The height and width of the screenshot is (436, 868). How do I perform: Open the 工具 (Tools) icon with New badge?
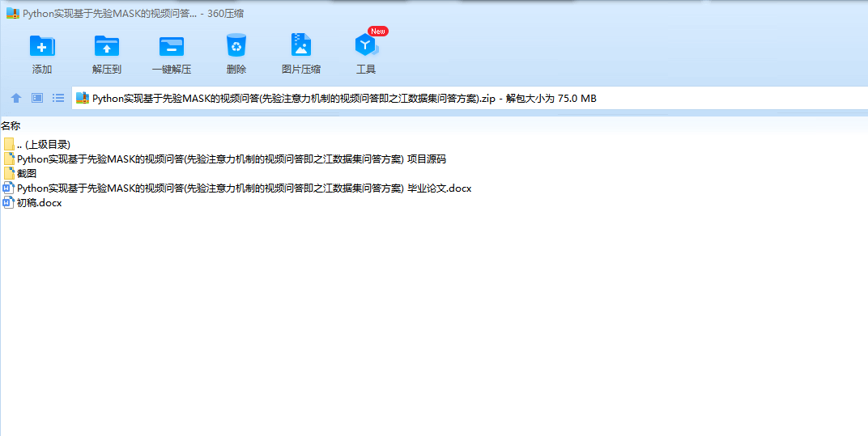(x=367, y=45)
